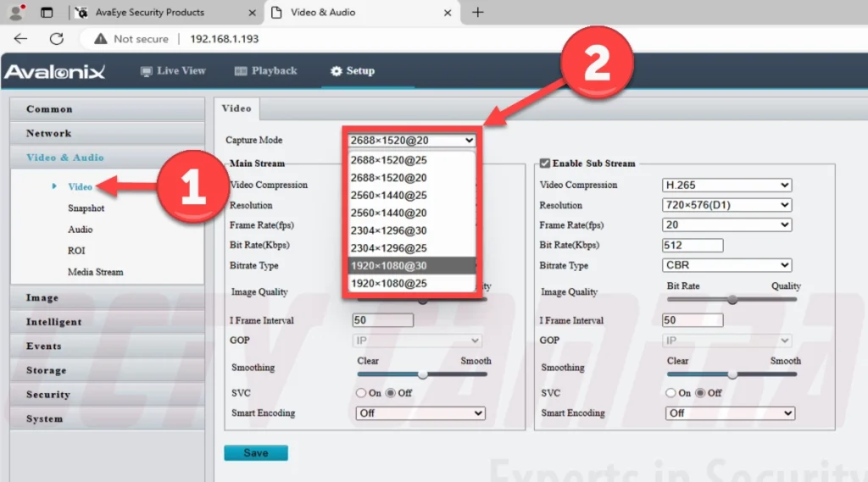Open Sub Stream Resolution 720×576(D1) dropdown
Screen dimensions: 868x482
(726, 205)
